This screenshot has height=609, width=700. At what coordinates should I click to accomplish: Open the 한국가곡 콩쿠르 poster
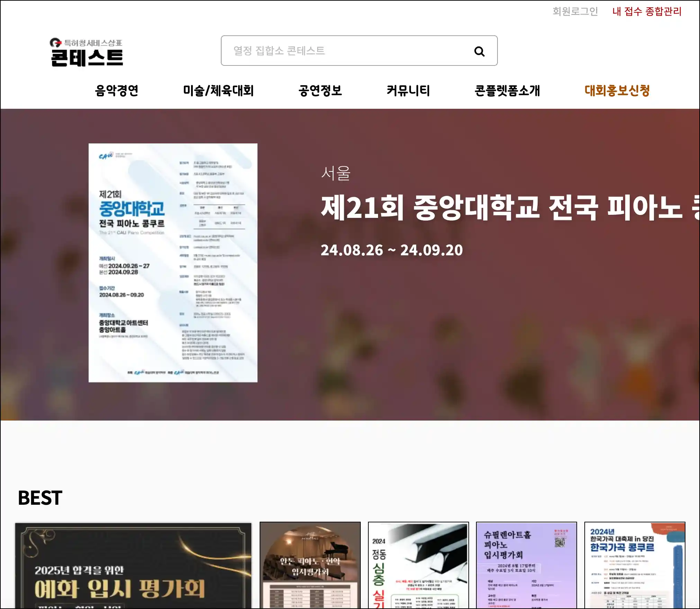point(635,565)
